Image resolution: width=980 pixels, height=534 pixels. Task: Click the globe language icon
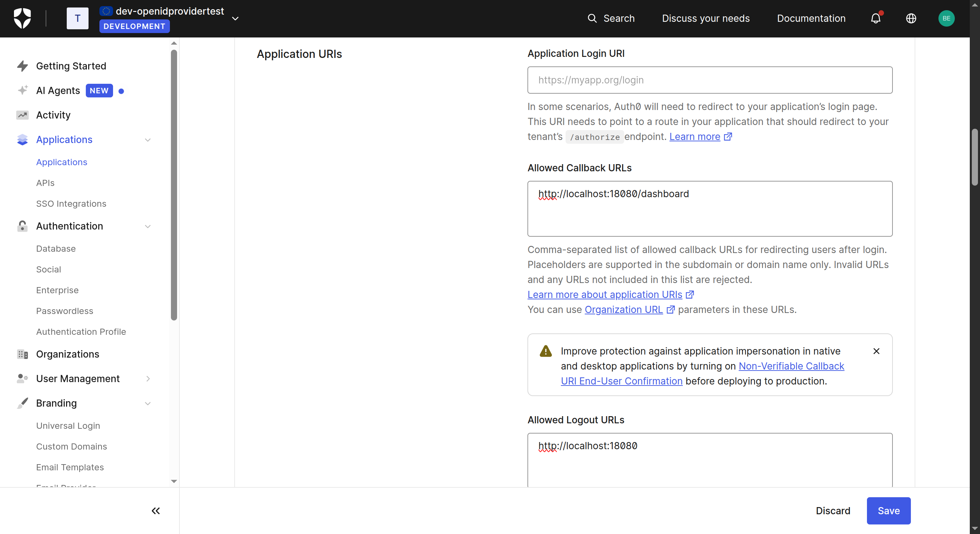(911, 18)
